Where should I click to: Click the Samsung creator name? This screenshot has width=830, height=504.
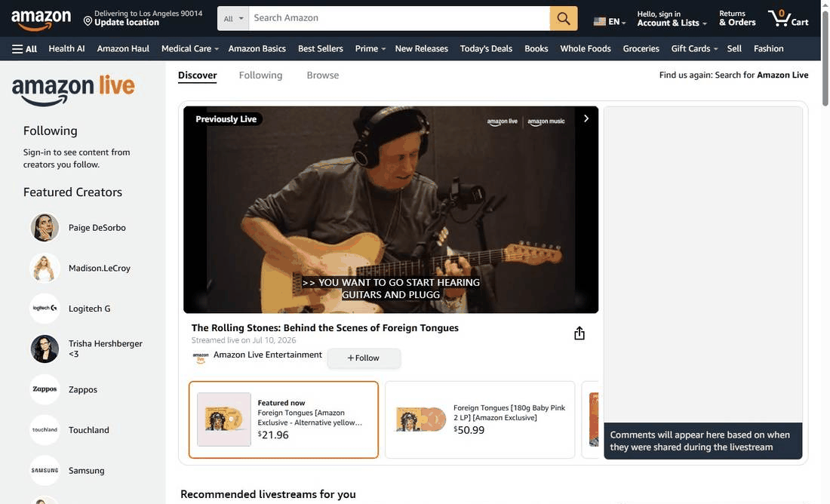coord(86,470)
